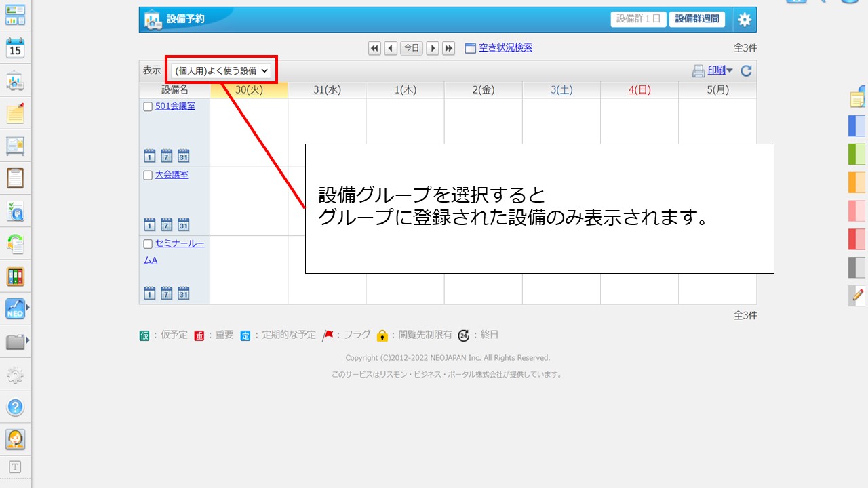Switch to 設備群1日 tab

tap(638, 19)
